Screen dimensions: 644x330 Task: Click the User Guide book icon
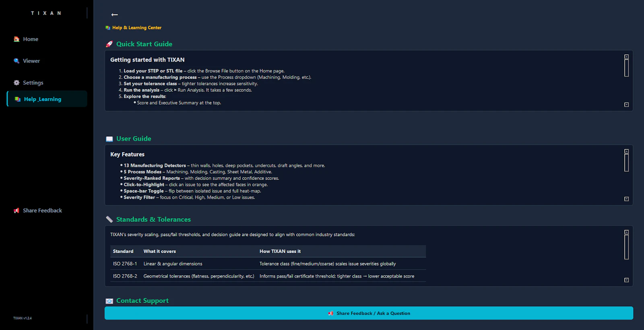(109, 139)
